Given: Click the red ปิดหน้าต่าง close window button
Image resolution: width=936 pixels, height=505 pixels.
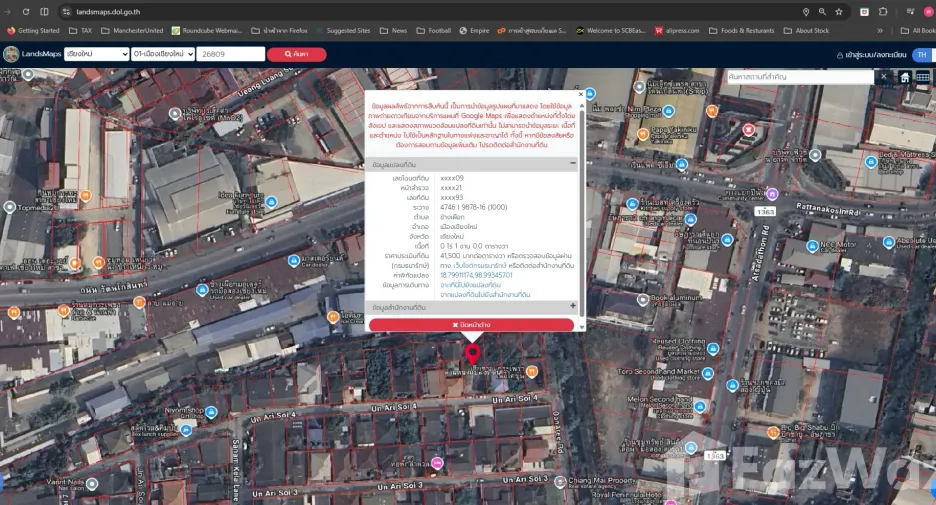Looking at the screenshot, I should pos(472,325).
